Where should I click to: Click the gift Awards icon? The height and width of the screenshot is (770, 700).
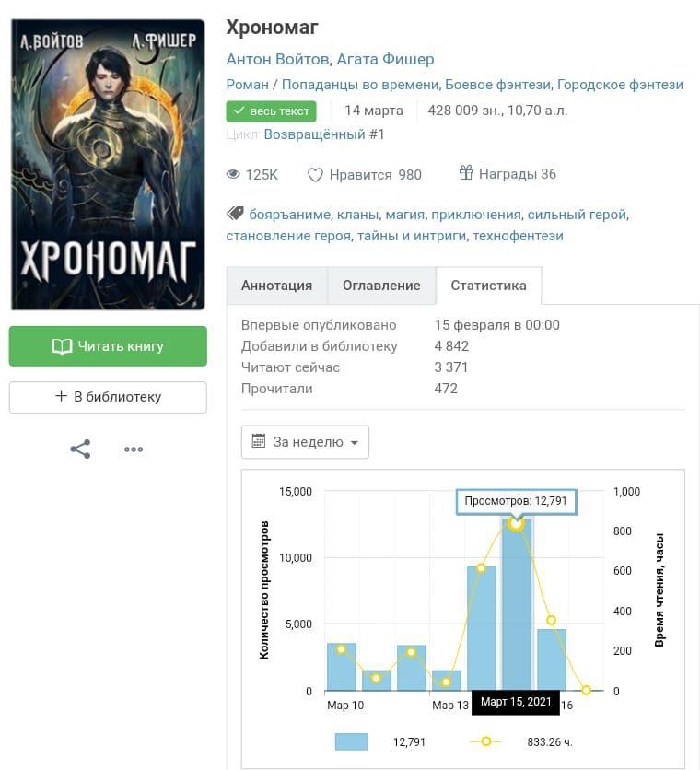pyautogui.click(x=466, y=173)
